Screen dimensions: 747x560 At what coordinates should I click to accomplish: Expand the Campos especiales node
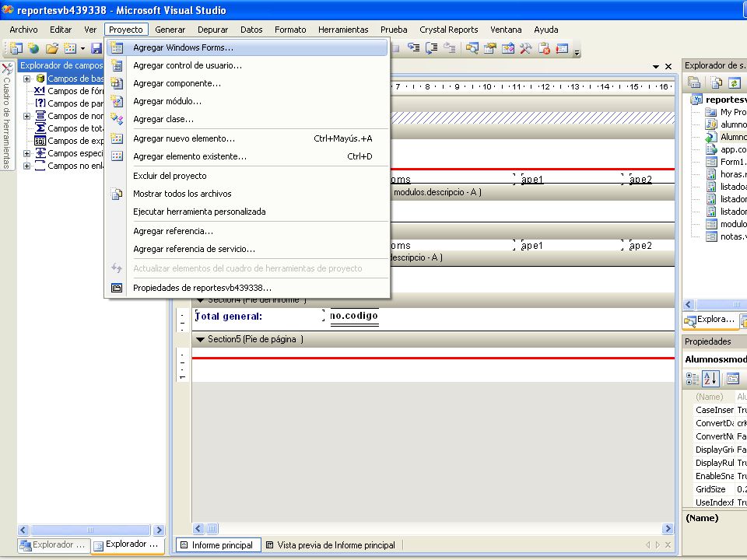[27, 153]
